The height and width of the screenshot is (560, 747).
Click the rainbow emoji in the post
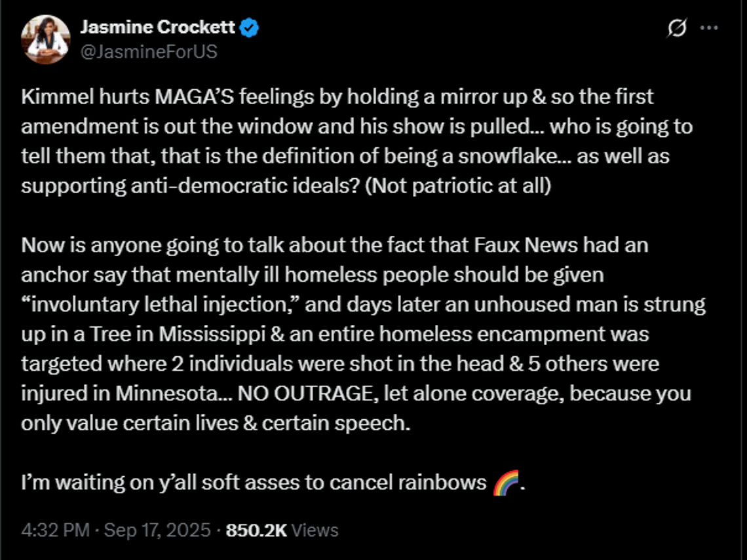coord(505,482)
